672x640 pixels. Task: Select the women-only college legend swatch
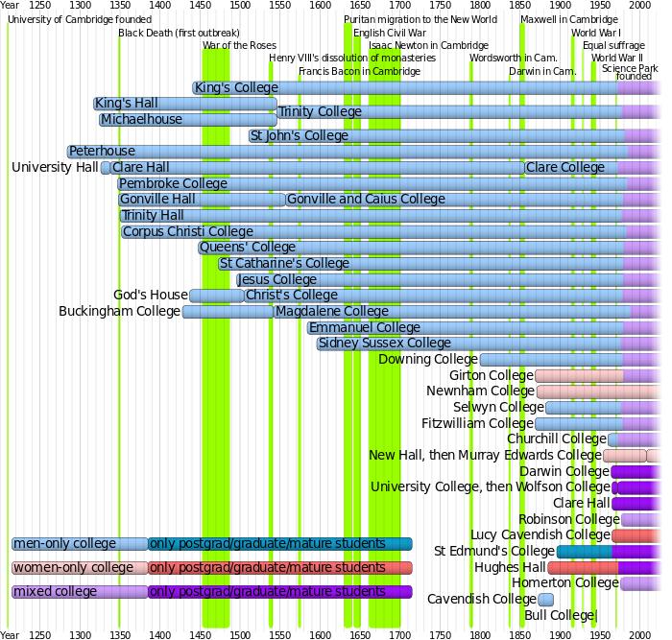79,567
